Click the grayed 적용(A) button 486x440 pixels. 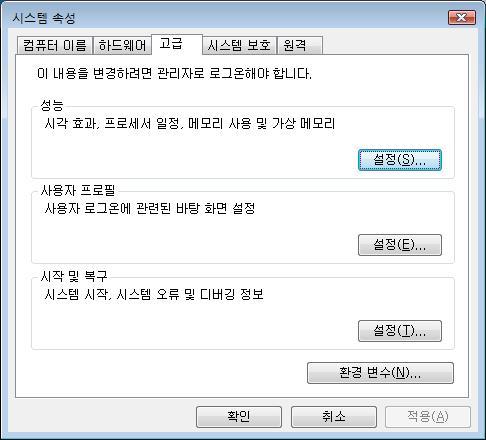tap(428, 417)
